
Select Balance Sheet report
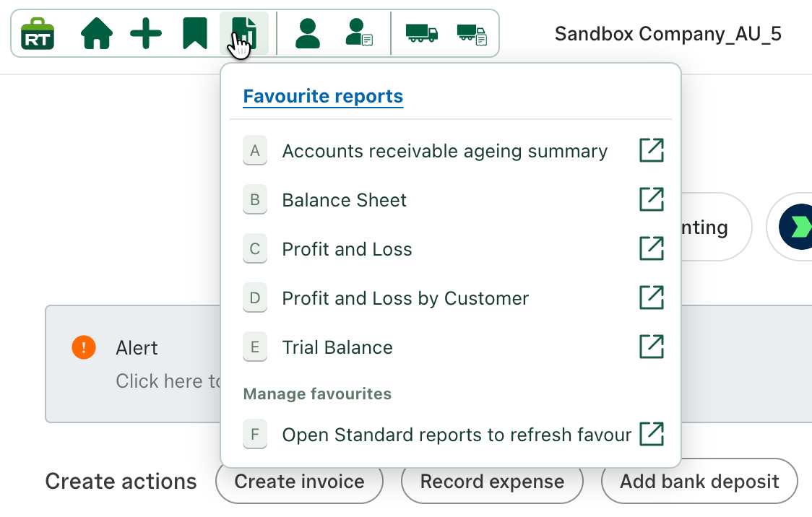coord(345,200)
